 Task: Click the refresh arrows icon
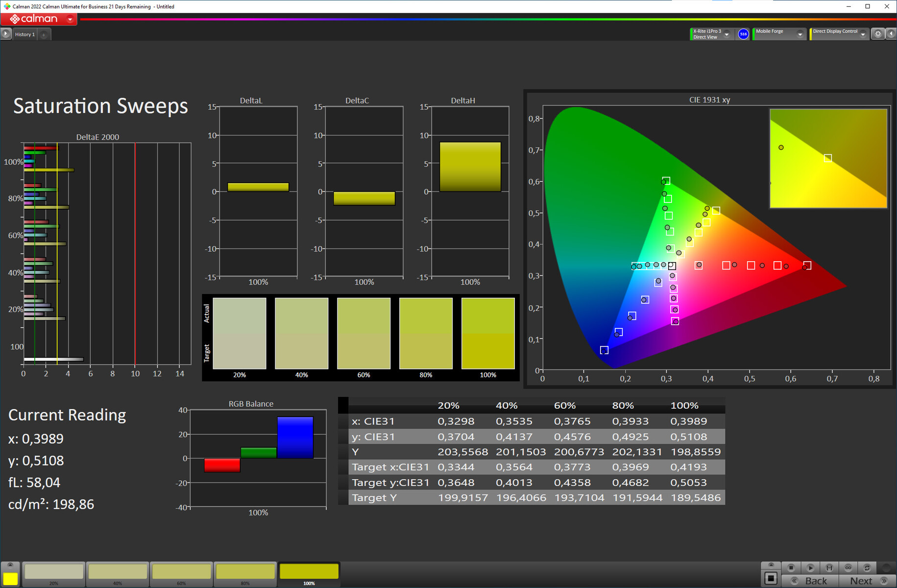[867, 567]
